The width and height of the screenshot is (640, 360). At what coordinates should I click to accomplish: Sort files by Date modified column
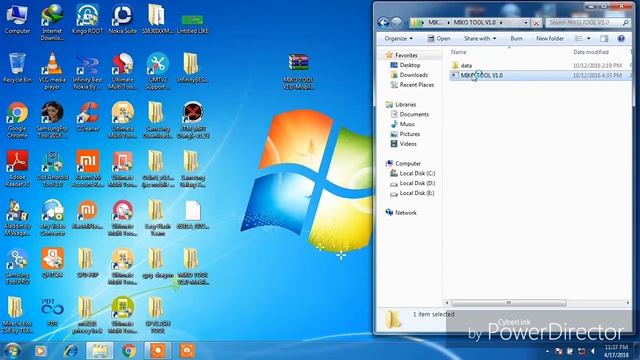coord(591,52)
